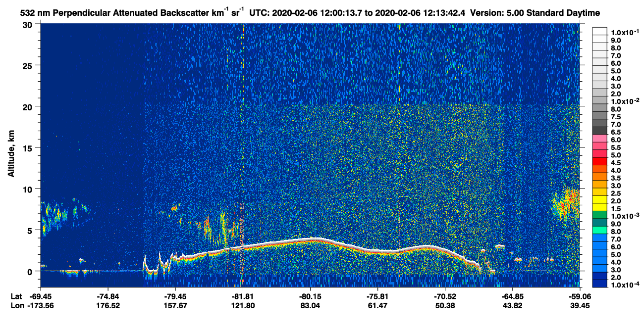Click colorbar label '2.5'
This screenshot has height=330, width=644.
(615, 194)
